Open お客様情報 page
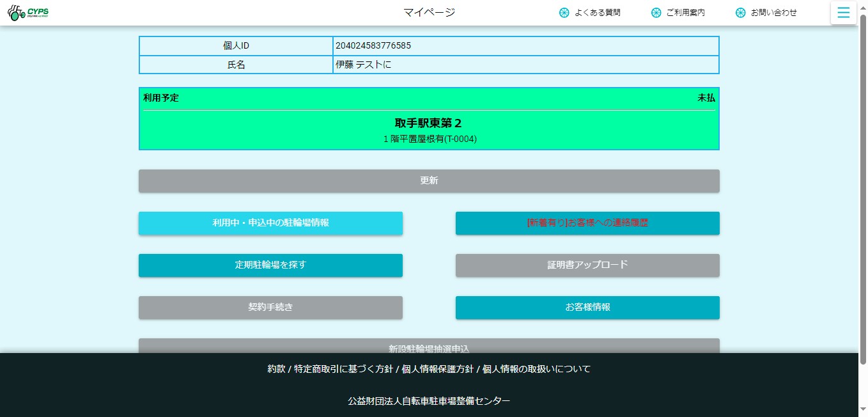This screenshot has width=868, height=417. click(x=587, y=308)
